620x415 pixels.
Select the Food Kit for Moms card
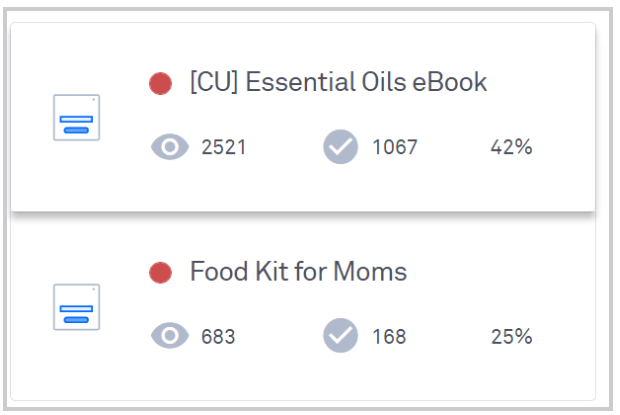click(x=303, y=307)
